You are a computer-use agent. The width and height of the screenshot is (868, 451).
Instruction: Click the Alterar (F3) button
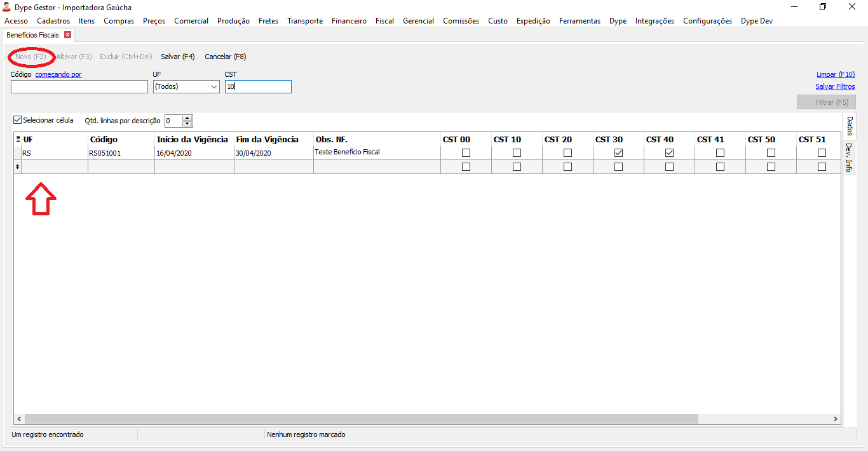(x=74, y=57)
